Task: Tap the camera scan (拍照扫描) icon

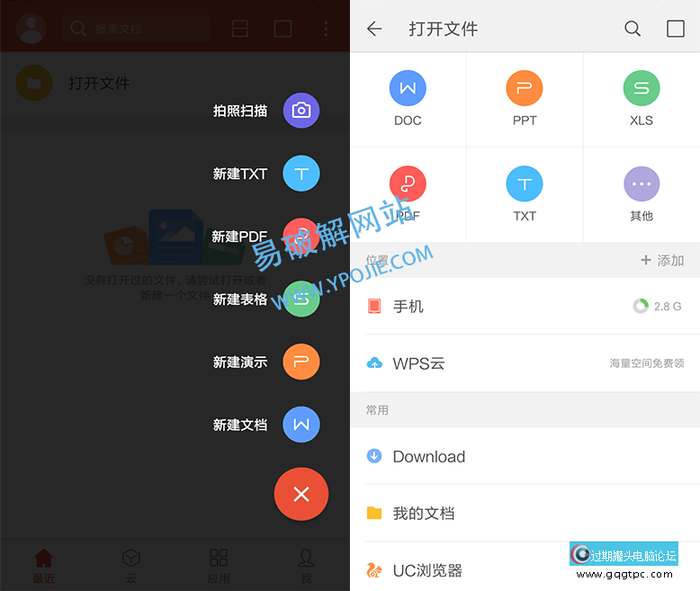Action: click(301, 111)
